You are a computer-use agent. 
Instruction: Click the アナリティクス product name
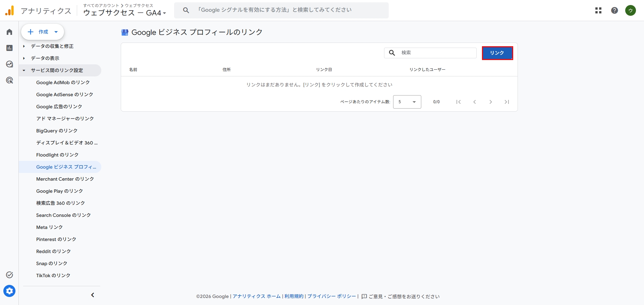(46, 11)
